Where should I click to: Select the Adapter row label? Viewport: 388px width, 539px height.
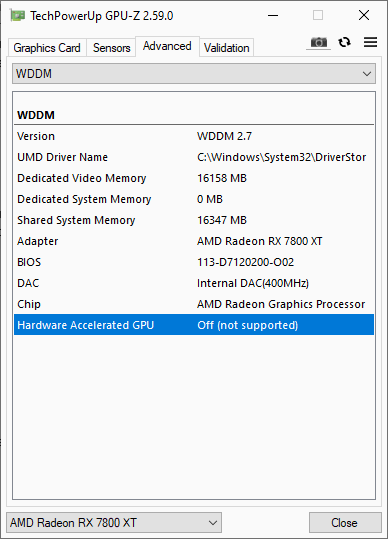pyautogui.click(x=37, y=241)
